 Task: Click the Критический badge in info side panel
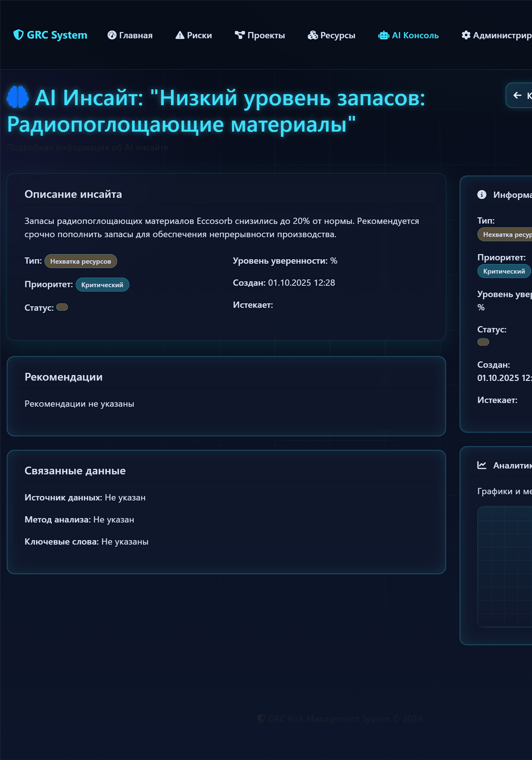(x=504, y=271)
